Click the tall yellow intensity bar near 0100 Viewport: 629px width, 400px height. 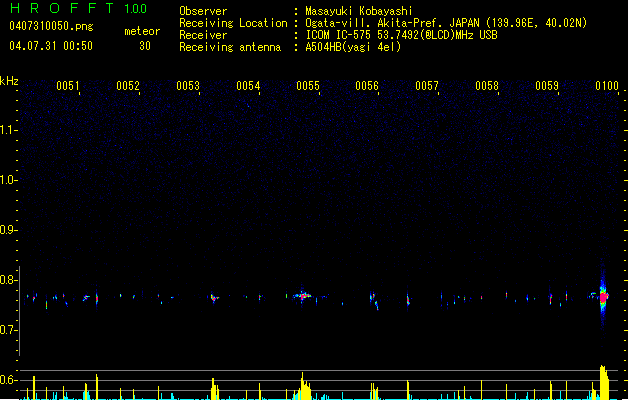pyautogui.click(x=604, y=382)
